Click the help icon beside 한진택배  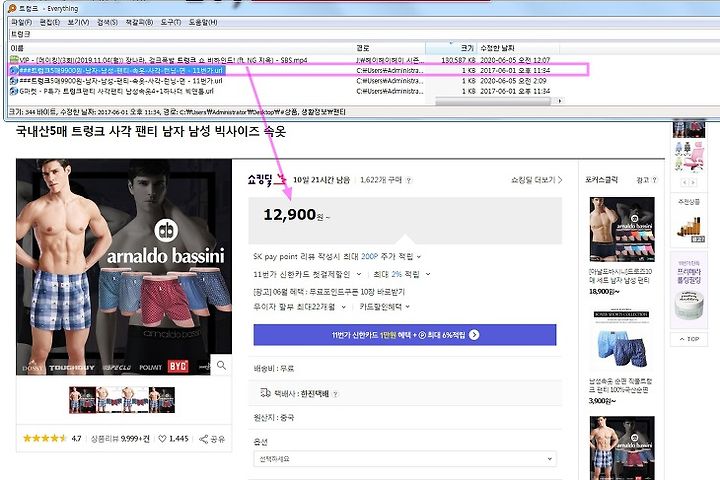point(335,394)
